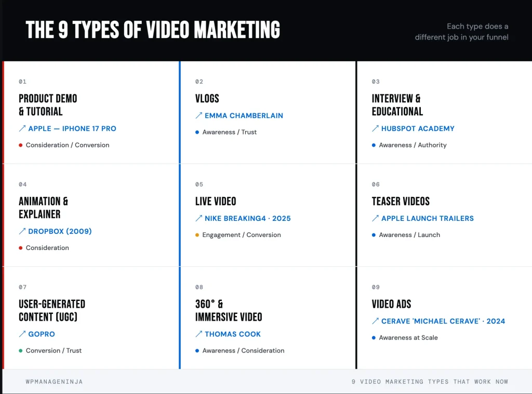The width and height of the screenshot is (532, 394).
Task: Select the arrow icon by HUBSPOT ACADEMY
Action: [375, 128]
